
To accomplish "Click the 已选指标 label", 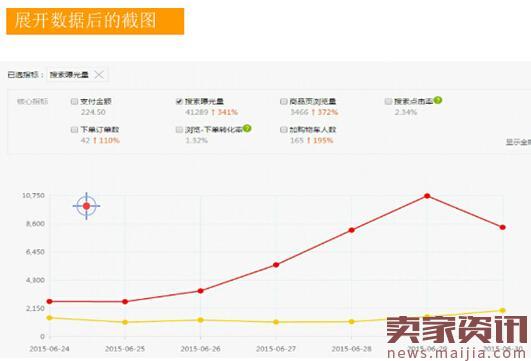I will (x=23, y=75).
